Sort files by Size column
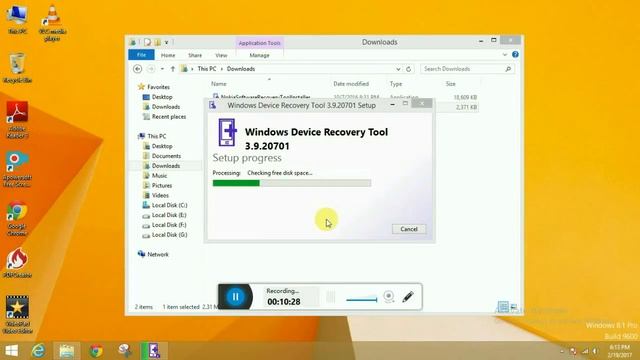 coord(451,84)
